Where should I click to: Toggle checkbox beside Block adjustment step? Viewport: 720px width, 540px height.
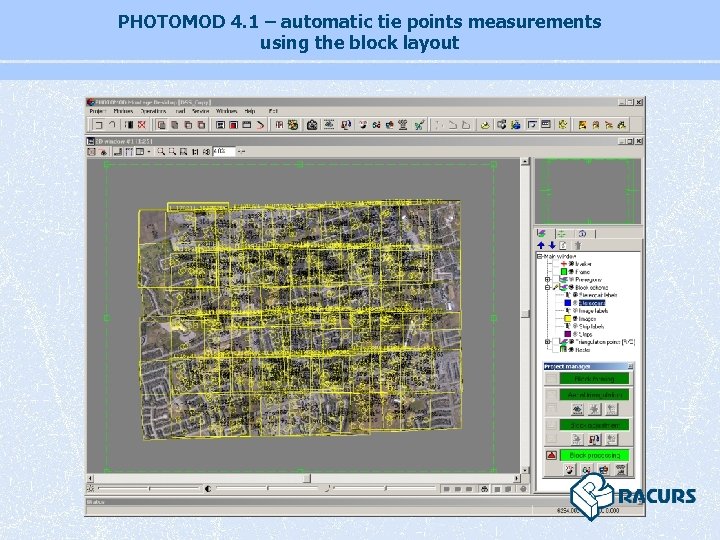[551, 425]
